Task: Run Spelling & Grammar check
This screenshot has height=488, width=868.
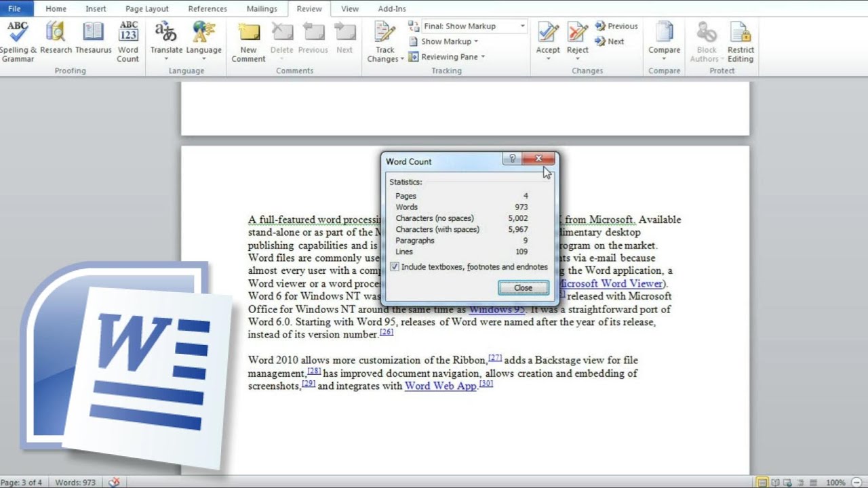Action: click(18, 42)
